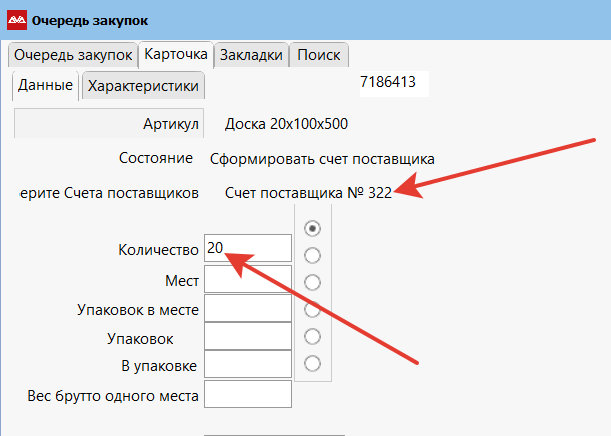Choose the second radio button in the column

pos(313,254)
